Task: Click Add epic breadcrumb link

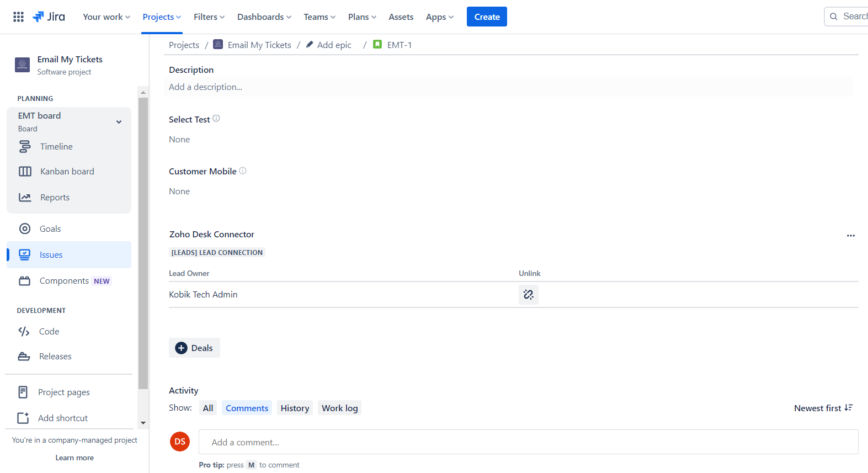Action: 334,45
